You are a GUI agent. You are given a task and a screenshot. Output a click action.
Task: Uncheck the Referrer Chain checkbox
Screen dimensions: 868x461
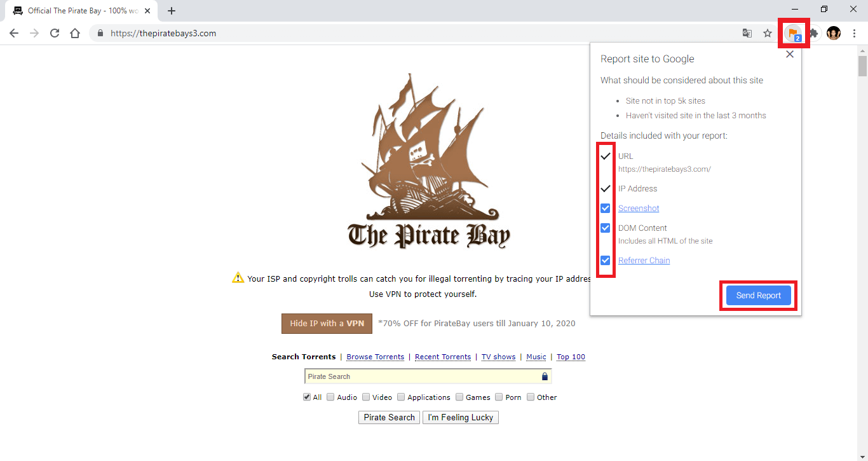coord(606,261)
